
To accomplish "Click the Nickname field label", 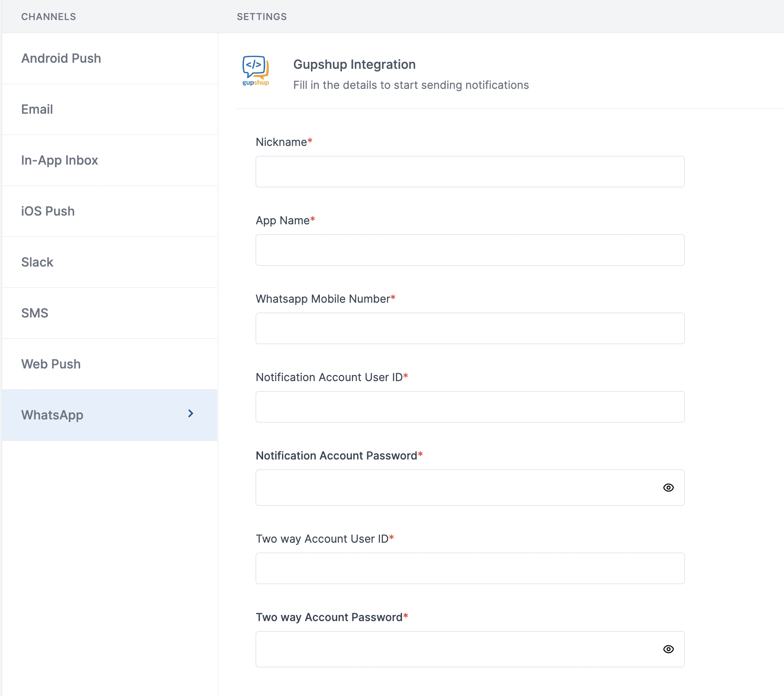I will click(284, 142).
